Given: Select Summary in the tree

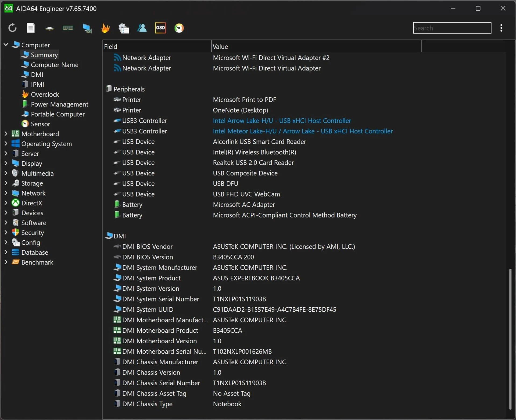Looking at the screenshot, I should pyautogui.click(x=40, y=55).
